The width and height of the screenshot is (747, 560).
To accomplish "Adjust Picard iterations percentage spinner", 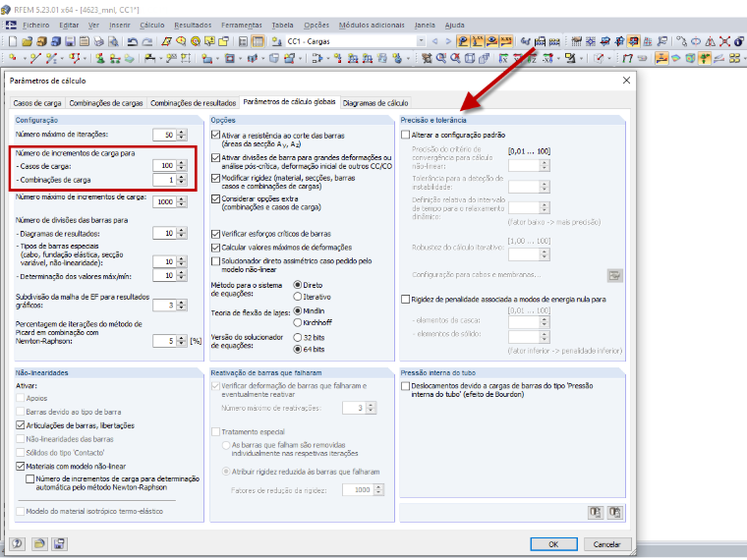I will [182, 341].
